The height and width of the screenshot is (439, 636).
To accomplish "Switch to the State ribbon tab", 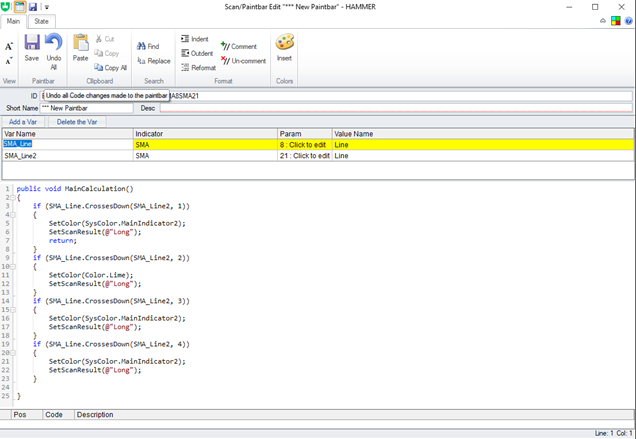I will point(41,21).
